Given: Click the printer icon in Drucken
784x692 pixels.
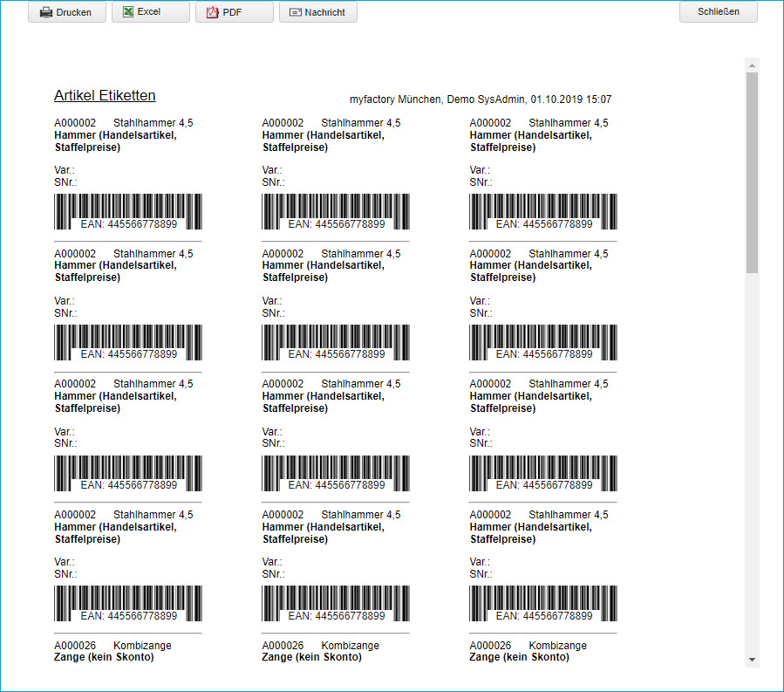Looking at the screenshot, I should click(46, 12).
